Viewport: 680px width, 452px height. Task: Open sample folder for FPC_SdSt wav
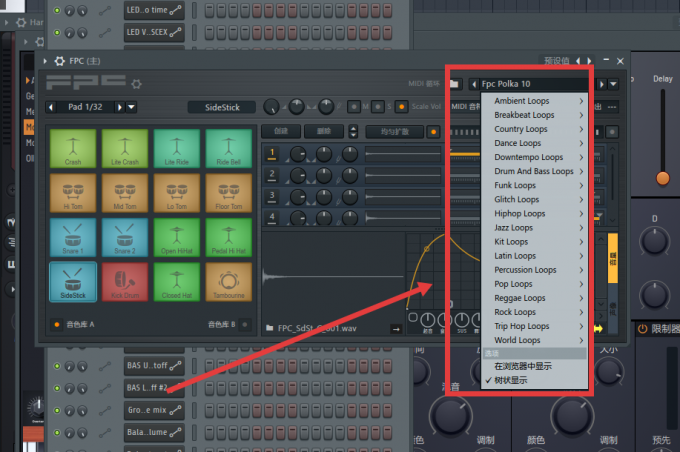coord(270,328)
